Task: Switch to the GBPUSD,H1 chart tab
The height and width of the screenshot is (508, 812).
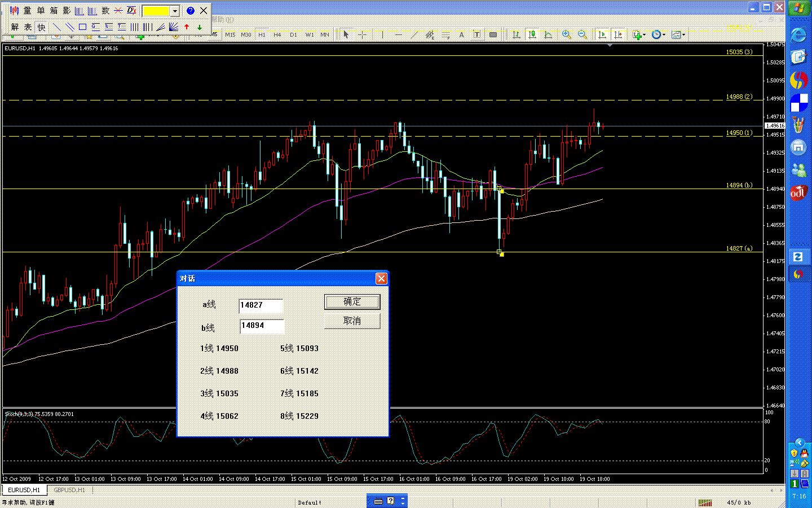Action: pos(69,490)
